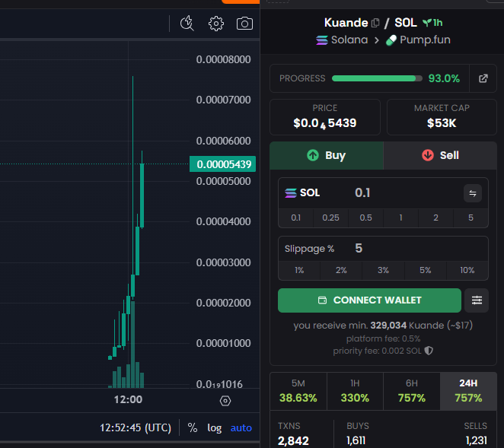Copy the Kuande token address icon
The width and height of the screenshot is (504, 448).
coord(375,23)
